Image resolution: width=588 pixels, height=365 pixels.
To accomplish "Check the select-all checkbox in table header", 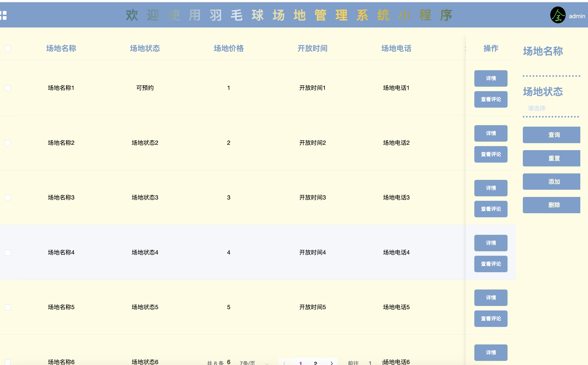I will point(8,48).
